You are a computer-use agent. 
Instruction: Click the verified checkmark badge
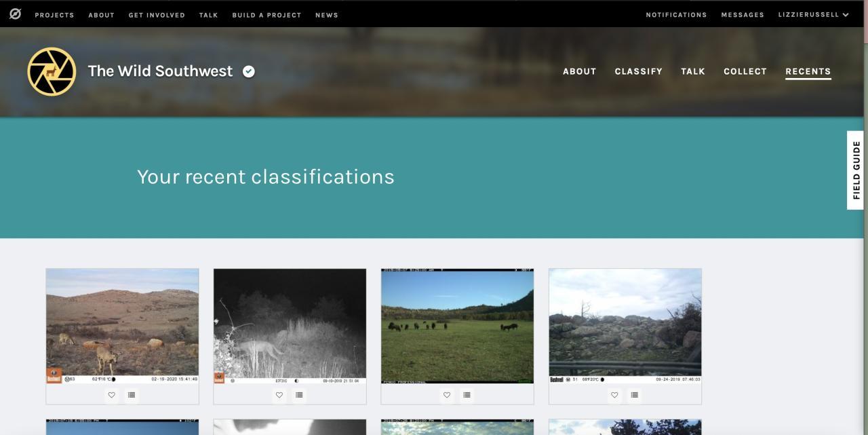point(249,71)
